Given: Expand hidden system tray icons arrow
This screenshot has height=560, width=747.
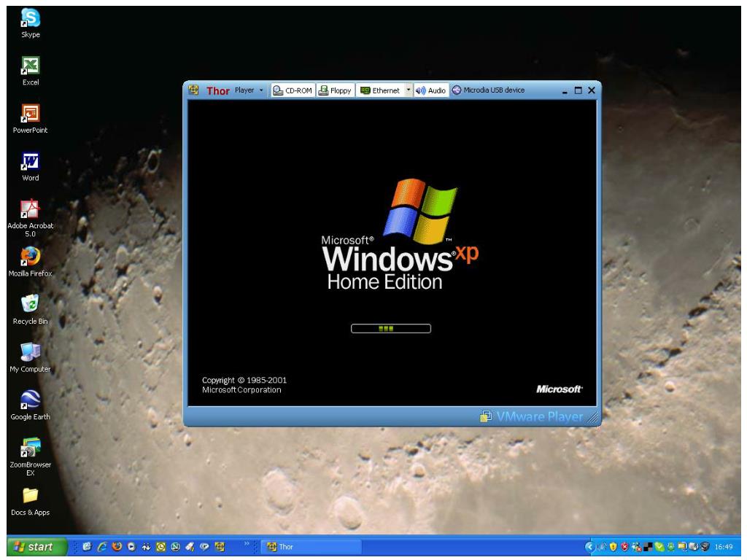Looking at the screenshot, I should click(589, 547).
